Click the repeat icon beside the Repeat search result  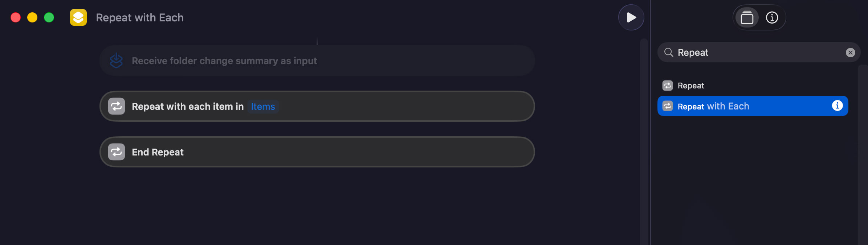pos(667,86)
